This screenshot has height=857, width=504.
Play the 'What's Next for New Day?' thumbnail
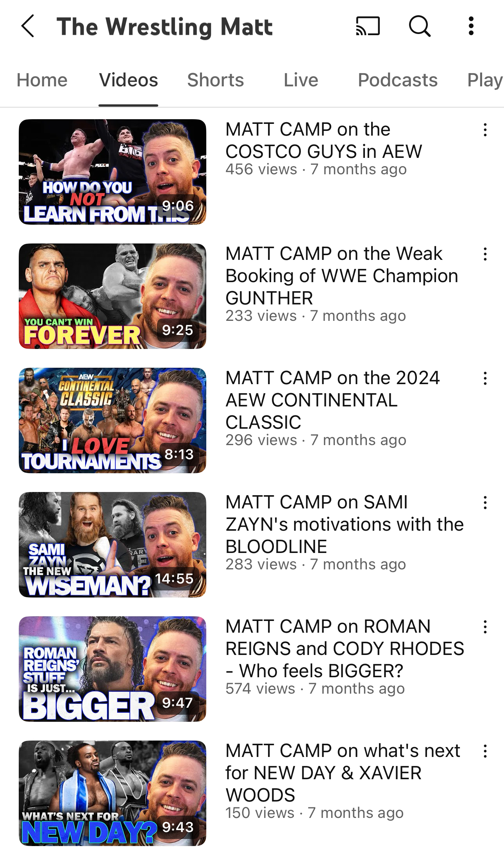[113, 793]
